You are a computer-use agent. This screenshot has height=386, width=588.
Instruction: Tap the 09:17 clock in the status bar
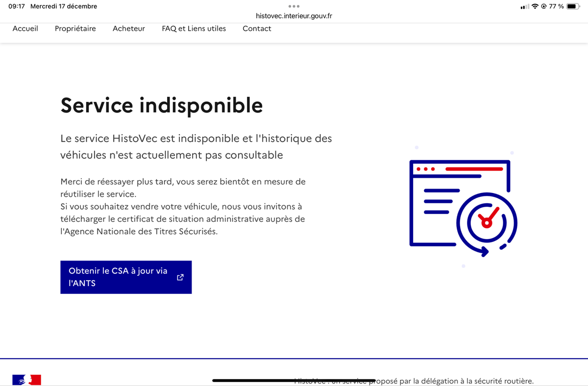pos(17,6)
